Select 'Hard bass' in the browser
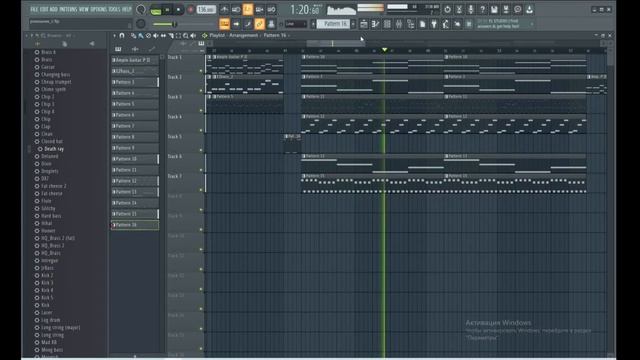This screenshot has width=640, height=360. coord(51,216)
